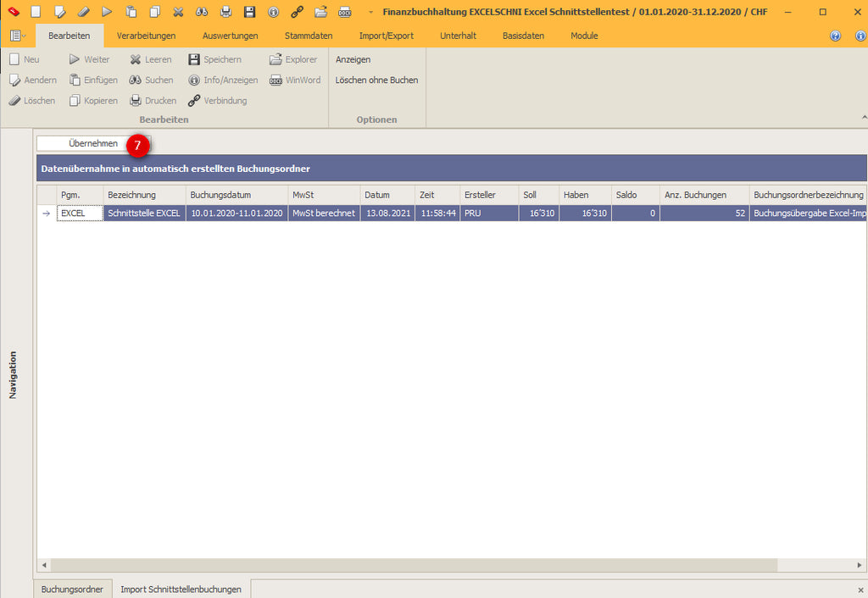Click the Übernehmen button

tap(93, 144)
